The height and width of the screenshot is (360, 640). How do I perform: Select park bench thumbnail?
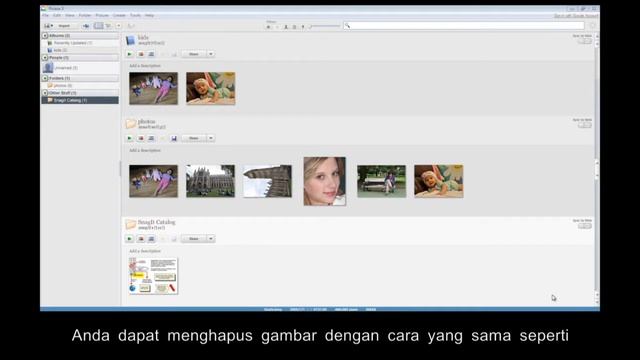(x=382, y=181)
